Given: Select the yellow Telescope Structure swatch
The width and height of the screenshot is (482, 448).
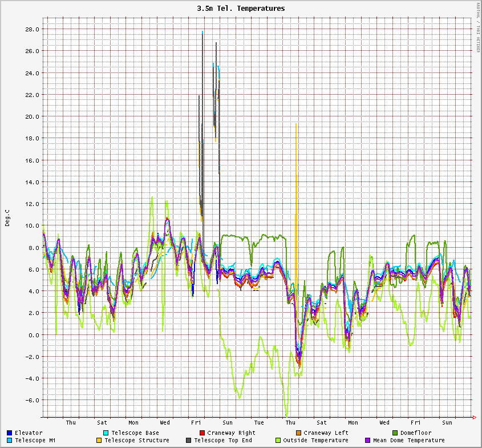Looking at the screenshot, I should 99,441.
